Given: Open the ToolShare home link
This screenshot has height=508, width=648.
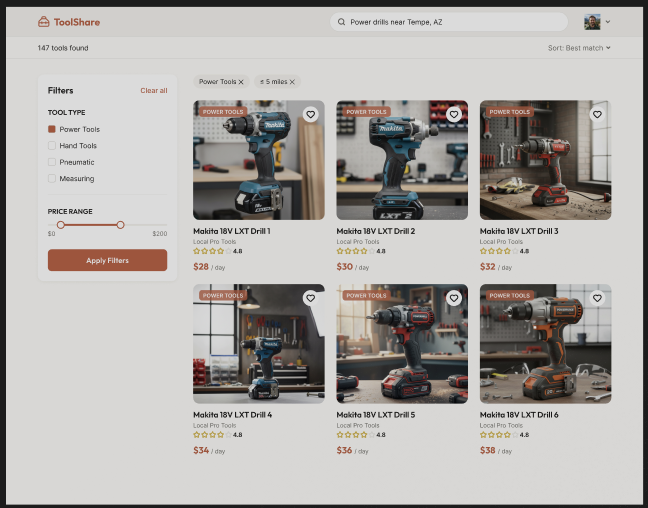Looking at the screenshot, I should (x=69, y=22).
